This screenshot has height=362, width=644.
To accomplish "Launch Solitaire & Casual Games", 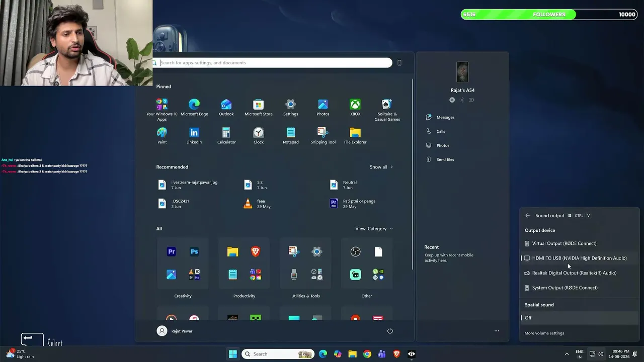I will pyautogui.click(x=387, y=110).
